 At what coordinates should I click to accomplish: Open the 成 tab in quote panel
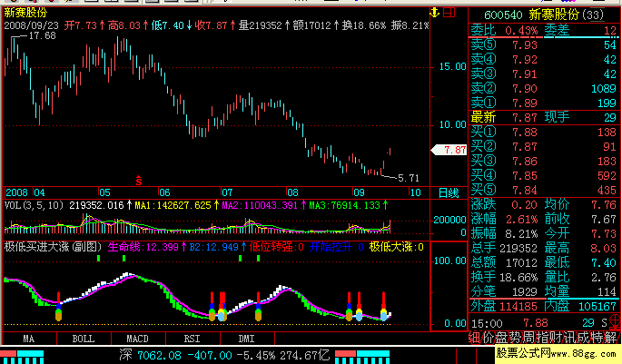583,338
